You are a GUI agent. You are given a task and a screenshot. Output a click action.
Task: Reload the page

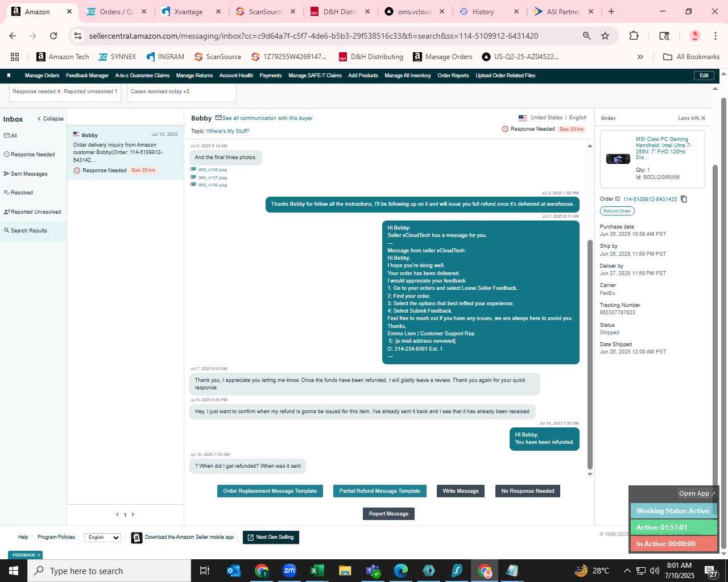pyautogui.click(x=53, y=36)
